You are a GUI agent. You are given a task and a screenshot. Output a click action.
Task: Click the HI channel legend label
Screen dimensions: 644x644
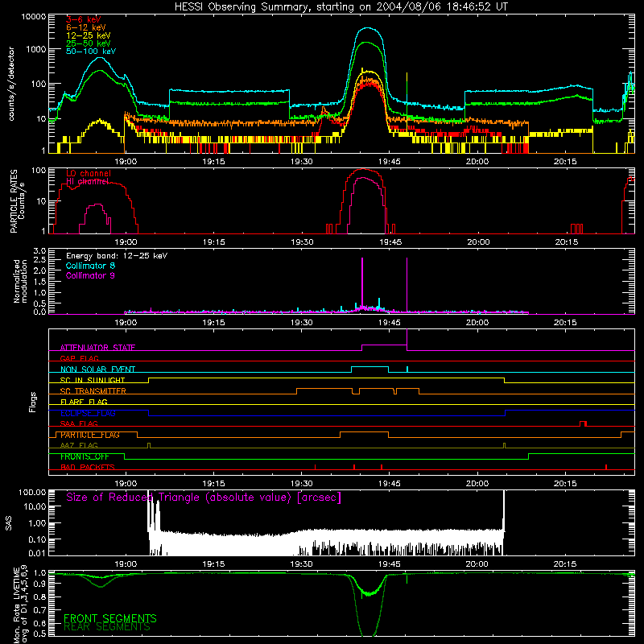tap(88, 182)
